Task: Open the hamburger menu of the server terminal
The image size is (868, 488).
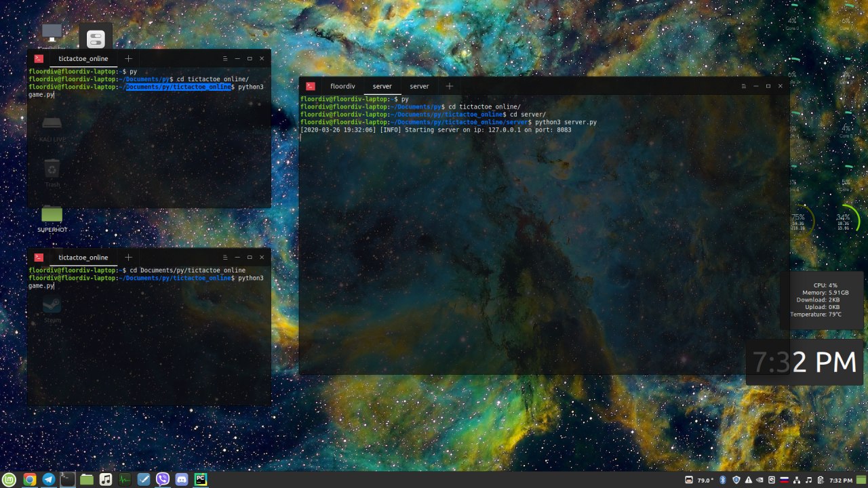Action: 744,86
